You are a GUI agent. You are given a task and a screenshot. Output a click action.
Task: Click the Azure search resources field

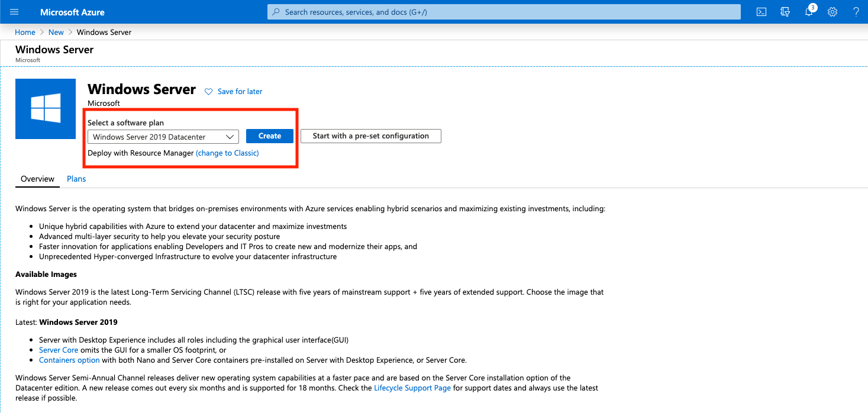504,12
